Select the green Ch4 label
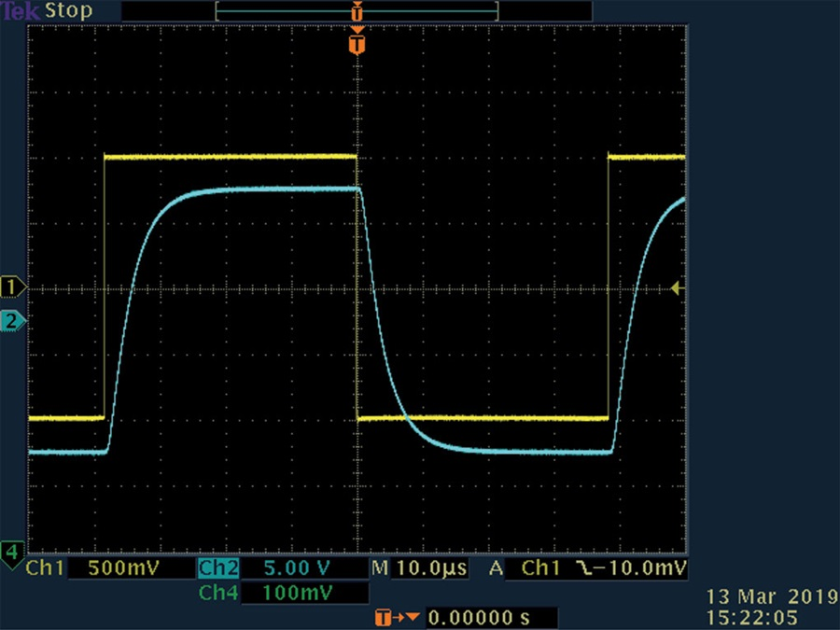Viewport: 840px width, 630px height. click(218, 593)
